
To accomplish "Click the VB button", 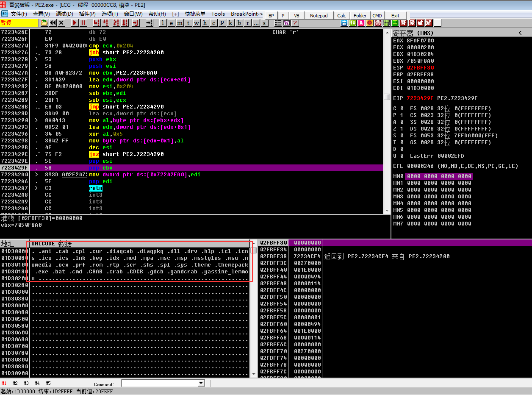I will pos(296,16).
